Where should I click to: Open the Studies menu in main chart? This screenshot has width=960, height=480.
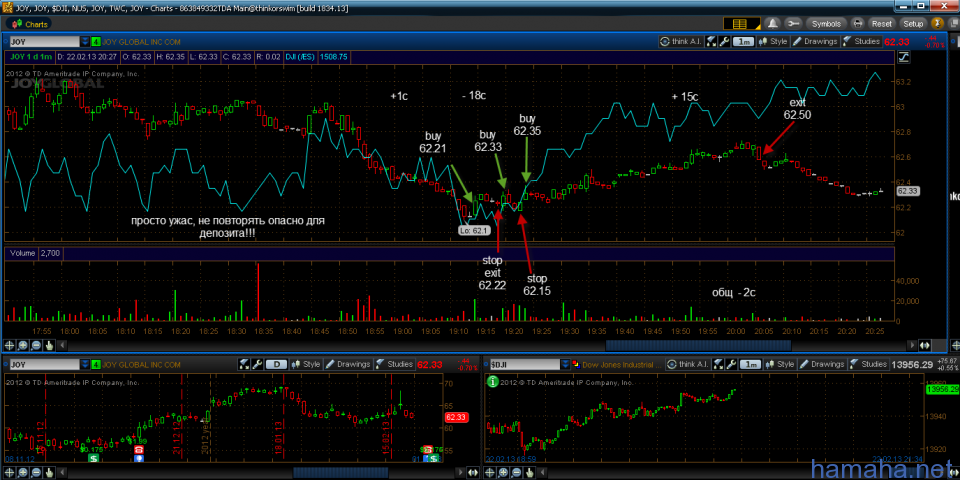861,41
